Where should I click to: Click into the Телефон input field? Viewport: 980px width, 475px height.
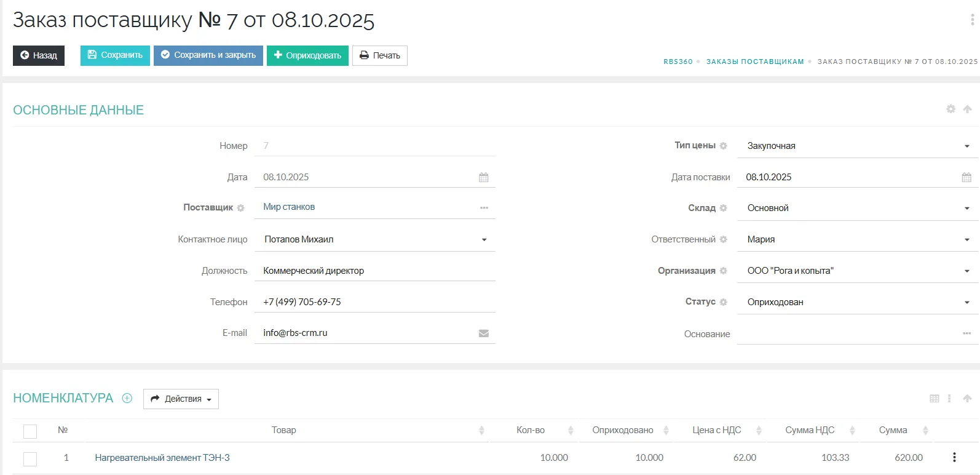(374, 302)
